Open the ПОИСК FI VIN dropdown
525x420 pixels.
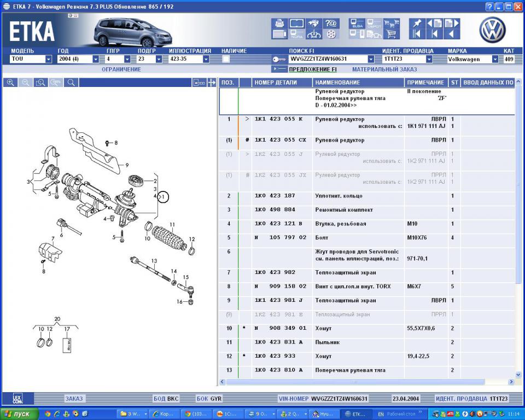pyautogui.click(x=371, y=59)
